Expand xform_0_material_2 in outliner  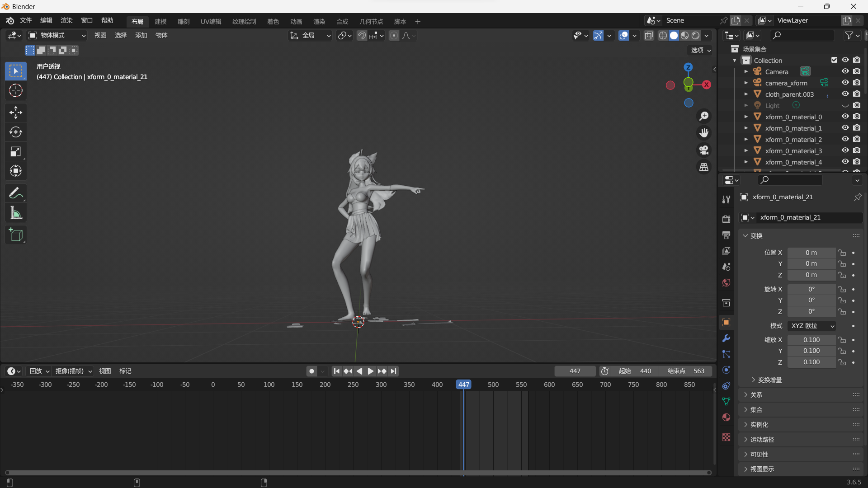point(746,139)
